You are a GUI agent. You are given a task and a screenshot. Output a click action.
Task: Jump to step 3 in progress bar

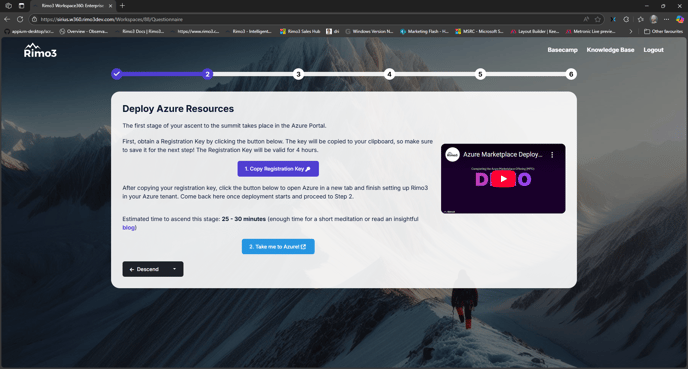298,74
